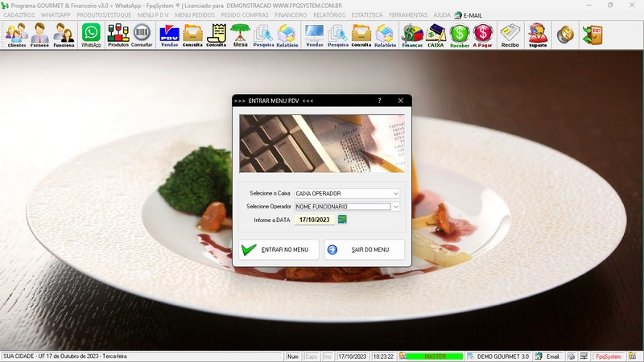This screenshot has height=362, width=644.
Task: Open the WHATSAPP menu
Action: (56, 15)
